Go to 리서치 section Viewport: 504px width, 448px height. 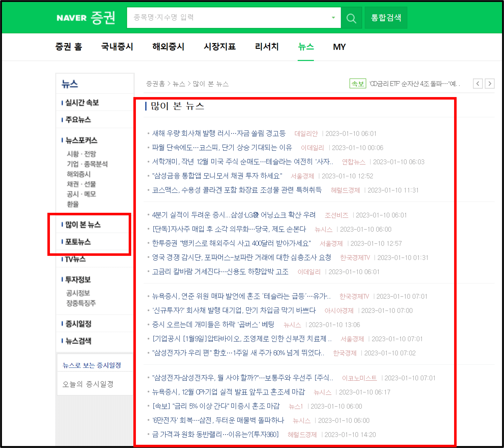267,47
